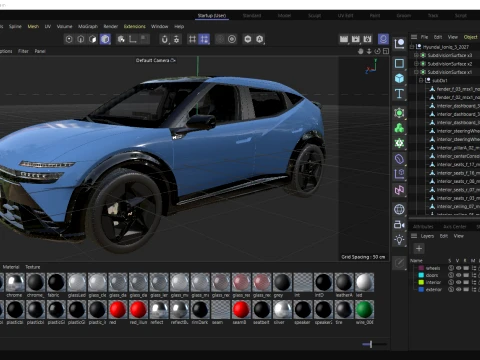Click exterior layer blue color swatch
The height and width of the screenshot is (360, 480).
[421, 289]
